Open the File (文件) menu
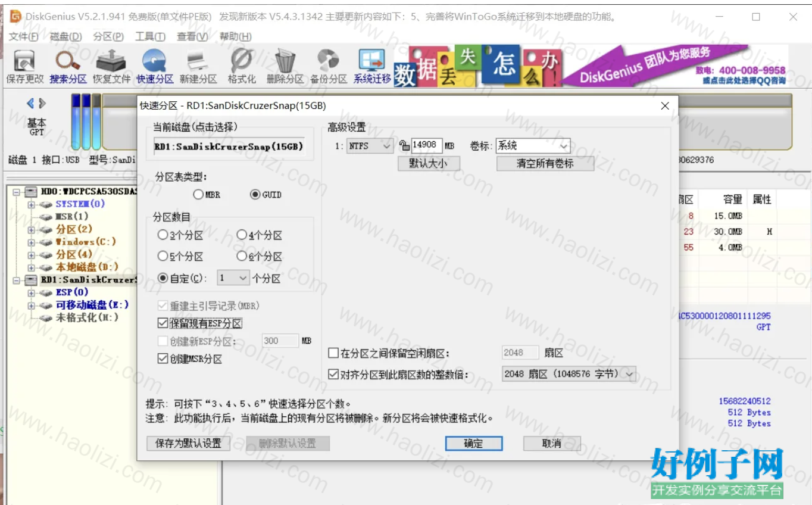812x505 pixels. pyautogui.click(x=23, y=37)
